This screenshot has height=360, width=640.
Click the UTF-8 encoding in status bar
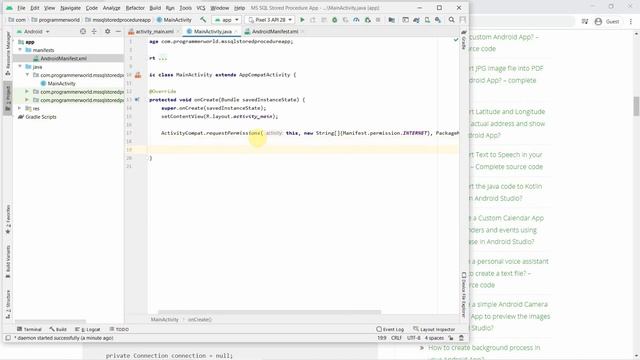[413, 338]
